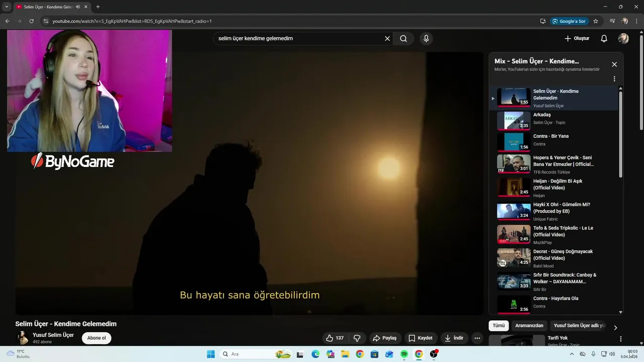644x362 pixels.
Task: Dislike the video with thumbs-down
Action: [x=357, y=338]
